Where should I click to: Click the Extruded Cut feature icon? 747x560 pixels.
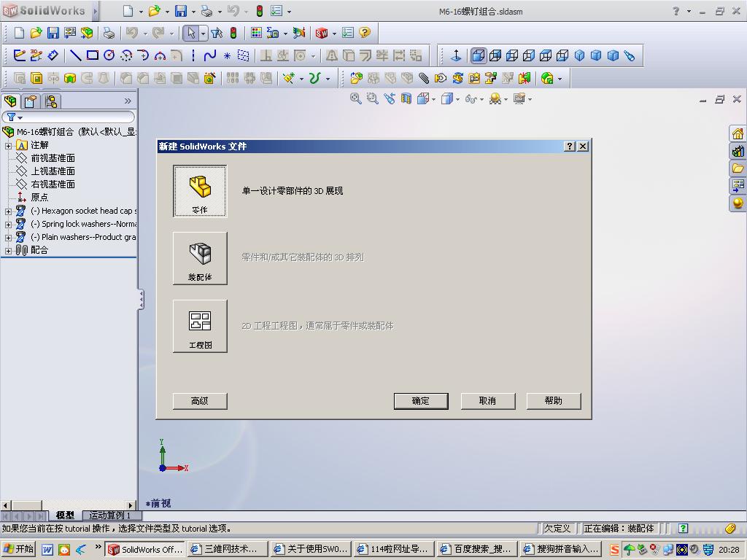tap(36, 78)
